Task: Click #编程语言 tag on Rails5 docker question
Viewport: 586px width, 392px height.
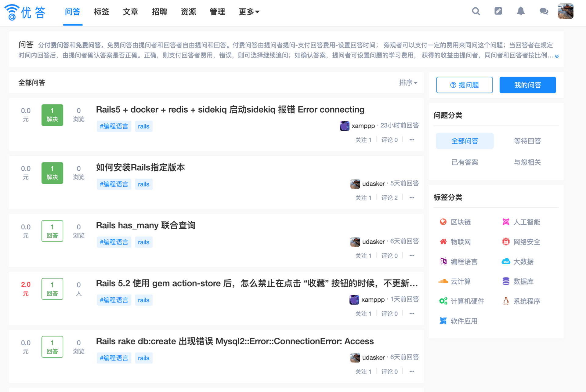Action: [x=114, y=126]
